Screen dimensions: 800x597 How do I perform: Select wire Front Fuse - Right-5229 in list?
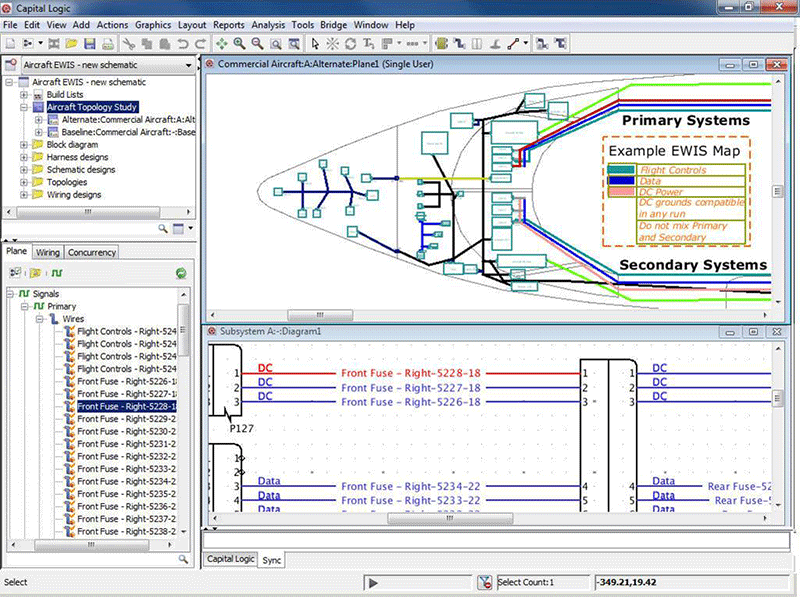[127, 419]
